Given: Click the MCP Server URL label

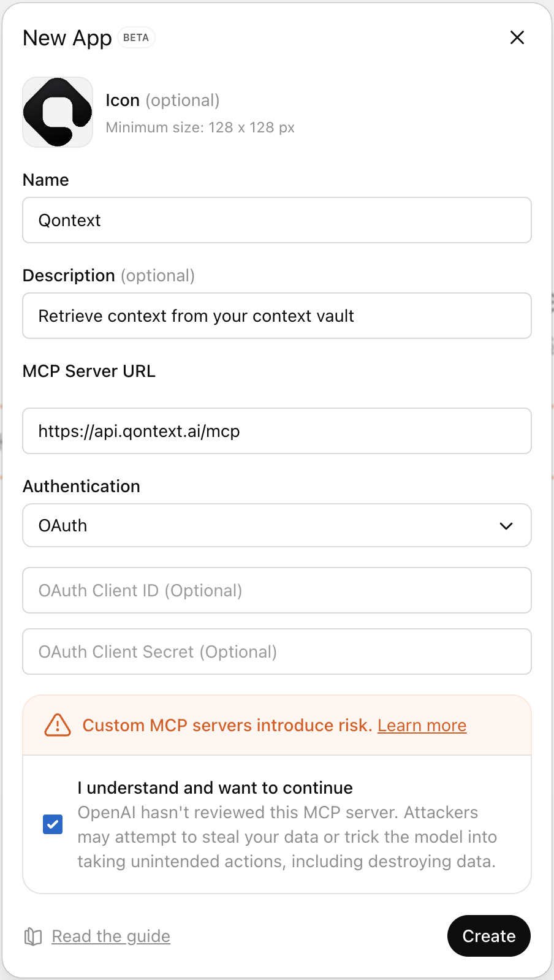Looking at the screenshot, I should click(89, 371).
